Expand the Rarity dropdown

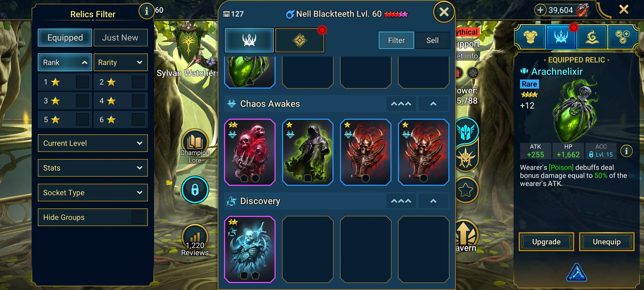120,62
